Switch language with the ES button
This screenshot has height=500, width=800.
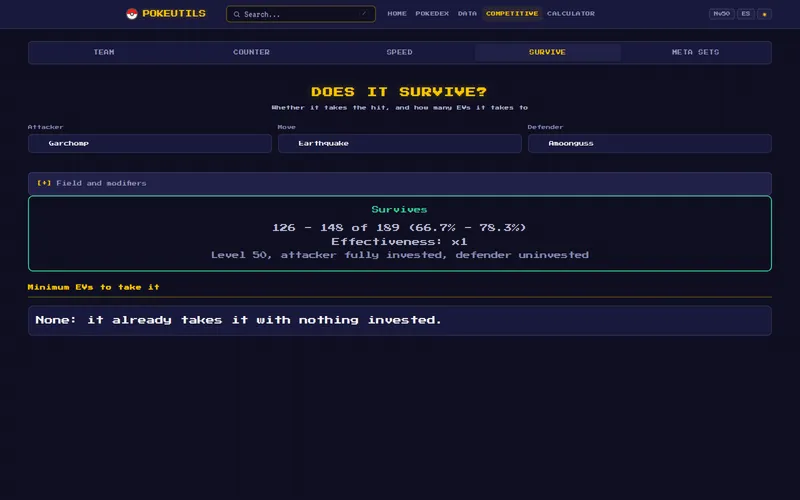pyautogui.click(x=746, y=14)
